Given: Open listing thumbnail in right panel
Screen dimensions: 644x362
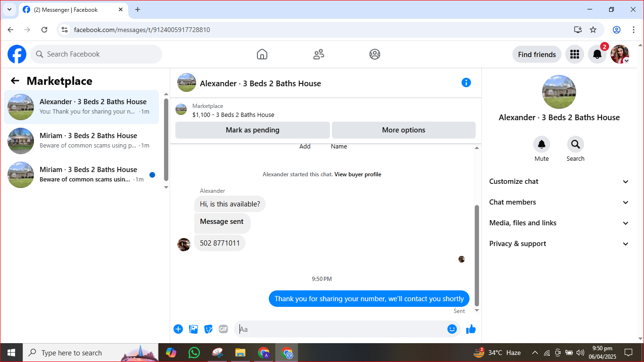Looking at the screenshot, I should (x=559, y=92).
